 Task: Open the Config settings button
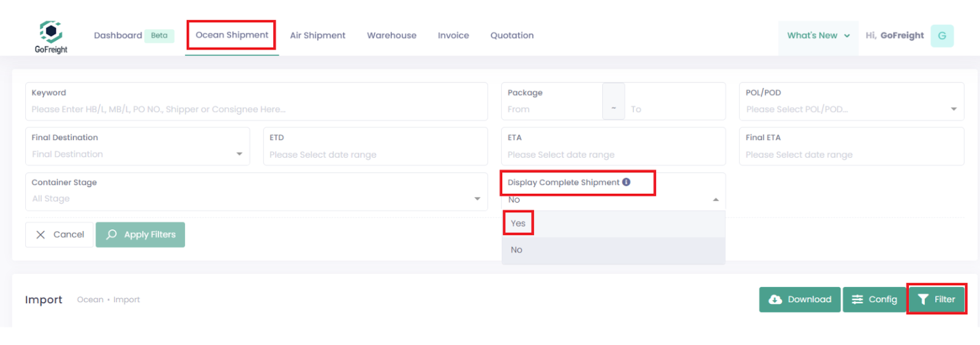(874, 300)
